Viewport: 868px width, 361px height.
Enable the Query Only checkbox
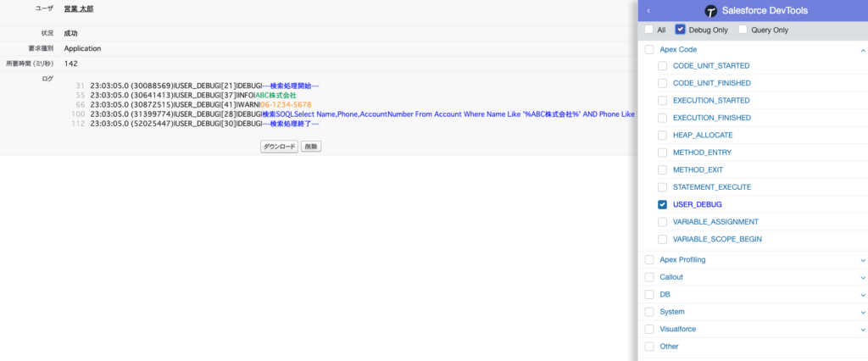pos(743,30)
